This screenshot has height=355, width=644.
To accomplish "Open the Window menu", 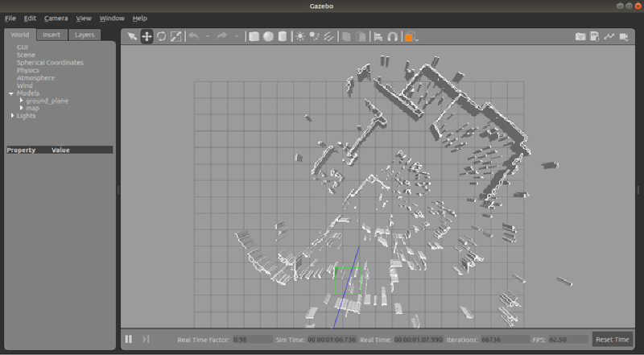I will click(x=112, y=18).
